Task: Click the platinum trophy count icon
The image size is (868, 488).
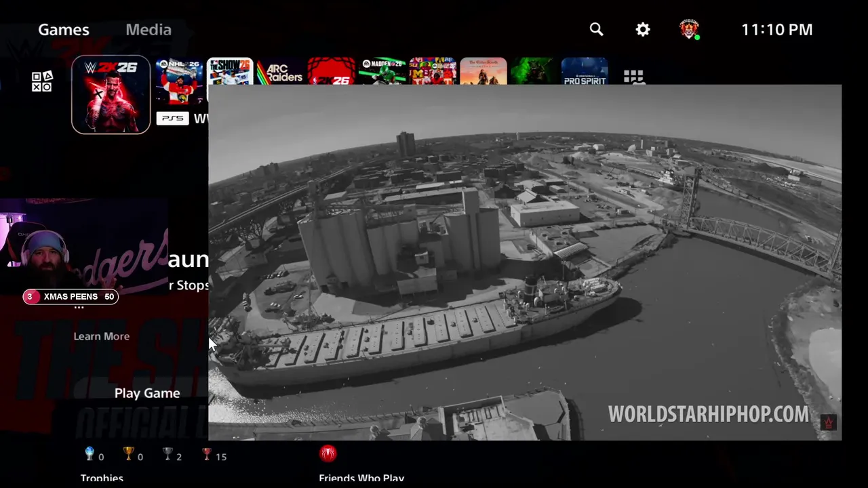Action: pos(90,454)
